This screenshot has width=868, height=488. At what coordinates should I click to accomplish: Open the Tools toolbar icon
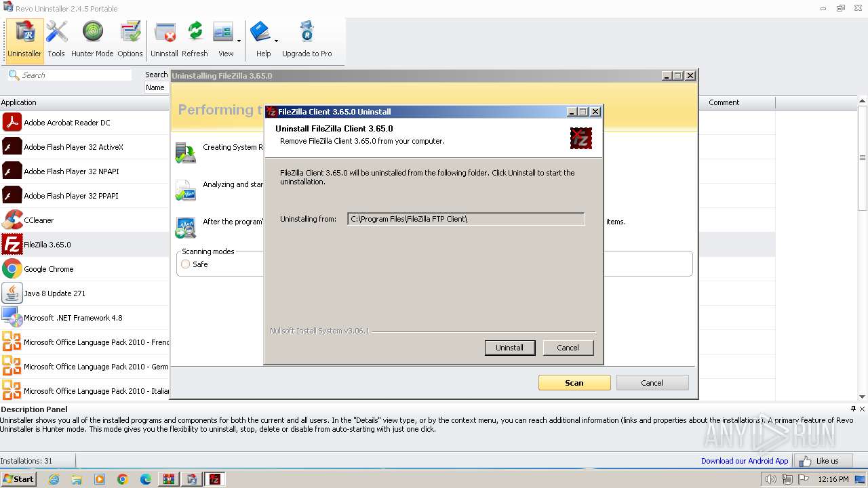click(x=56, y=39)
